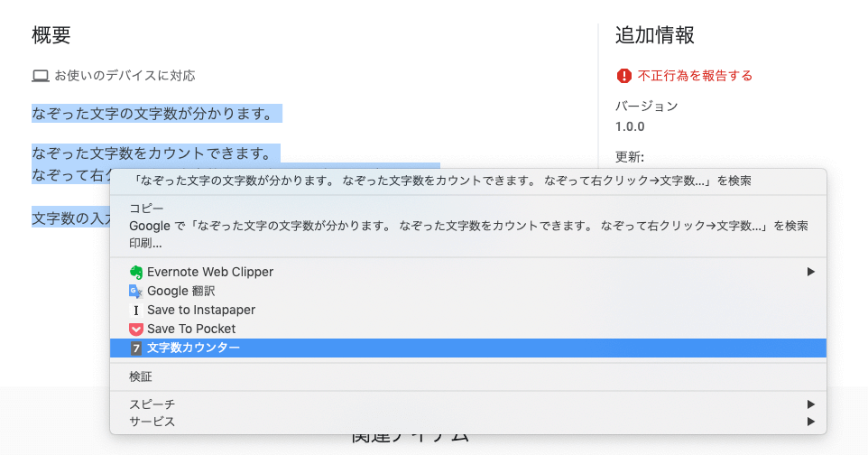Open the スピーチ menu entry
Image resolution: width=868 pixels, height=455 pixels.
(467, 404)
